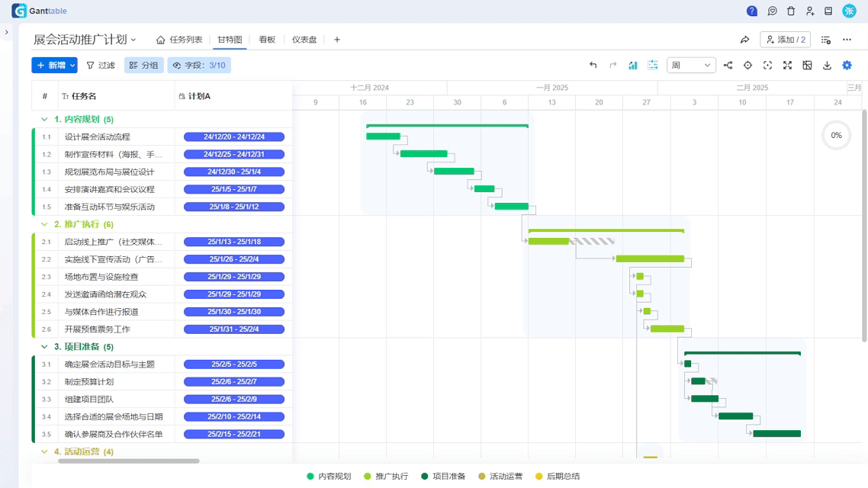Switch to the 仪表盘 tab
The width and height of the screenshot is (868, 488).
point(304,40)
